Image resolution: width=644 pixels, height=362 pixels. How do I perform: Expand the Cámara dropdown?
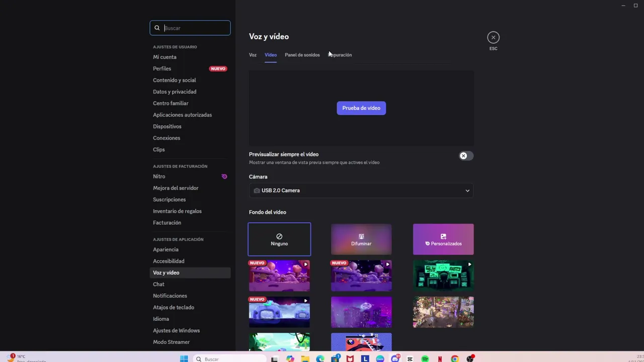[x=361, y=191]
